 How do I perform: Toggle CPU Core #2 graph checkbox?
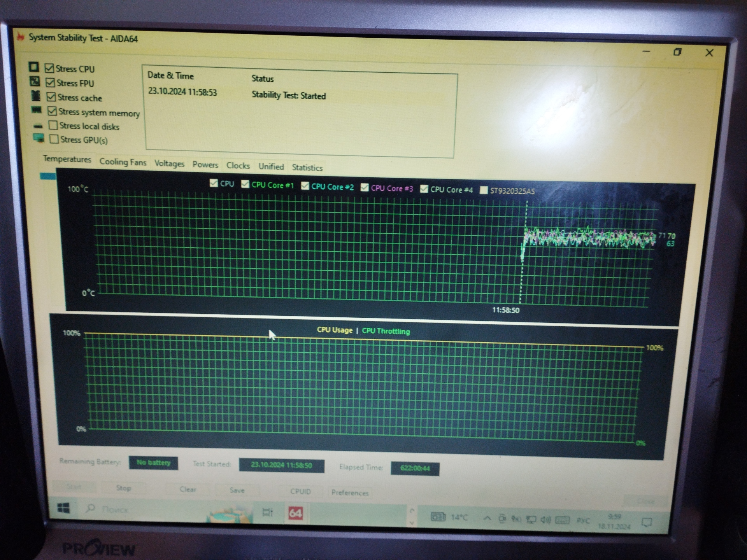305,186
